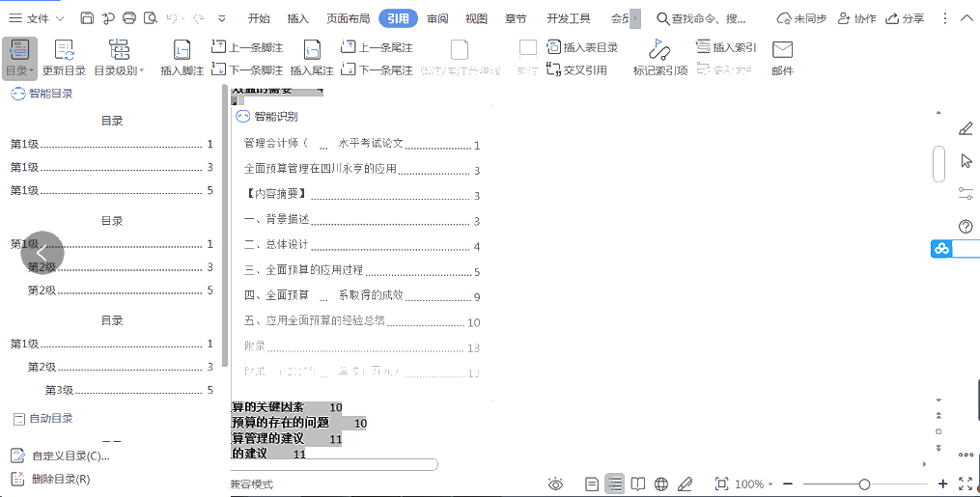The width and height of the screenshot is (980, 497).
Task: Go to previous endnote (上一条尾注)
Action: pyautogui.click(x=377, y=47)
